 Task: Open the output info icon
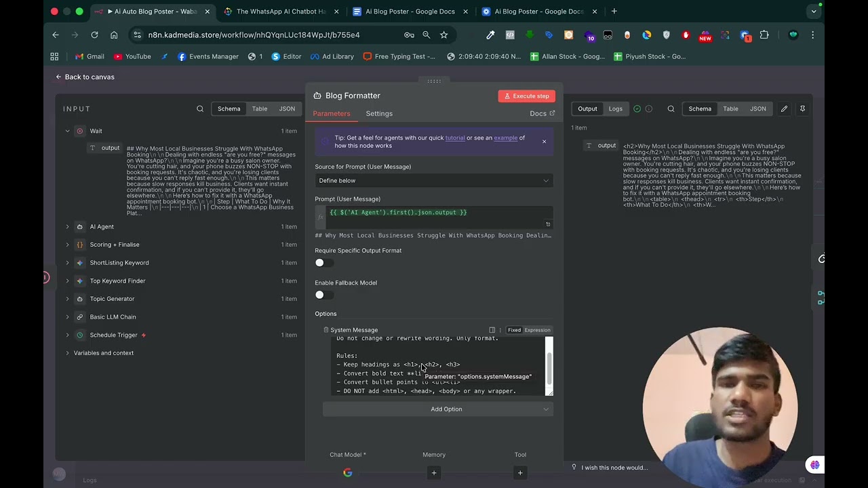click(x=648, y=108)
